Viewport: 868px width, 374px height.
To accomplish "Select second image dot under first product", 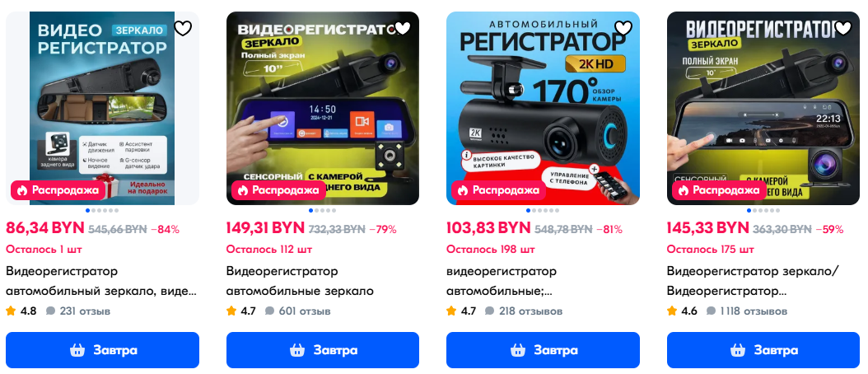I will pyautogui.click(x=94, y=211).
